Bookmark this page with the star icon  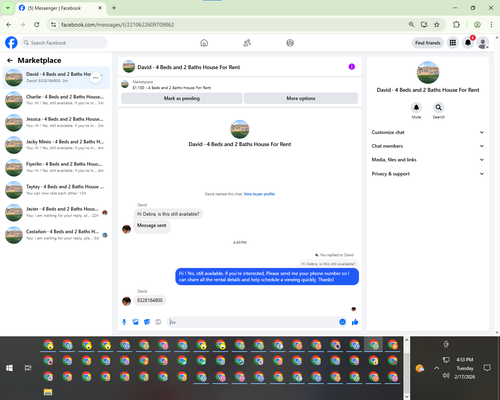point(437,25)
